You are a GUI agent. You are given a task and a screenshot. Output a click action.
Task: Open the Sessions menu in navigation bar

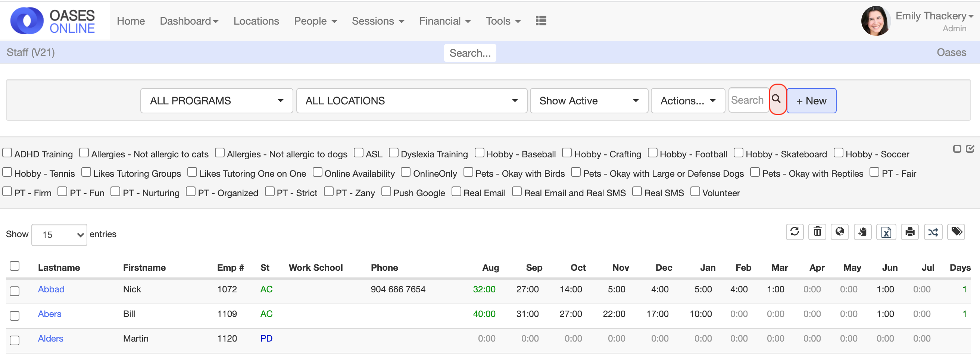[x=377, y=21]
